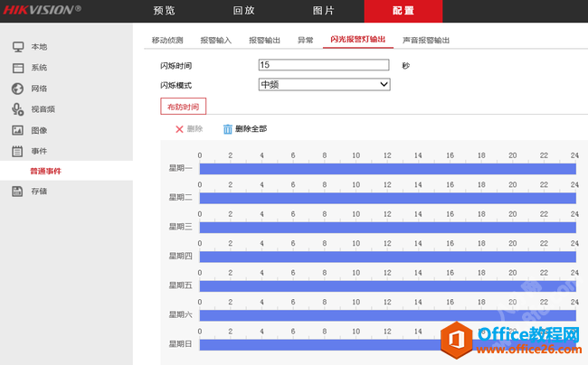The height and width of the screenshot is (365, 588).
Task: Click the 星期四 blue schedule bar
Action: tap(387, 257)
